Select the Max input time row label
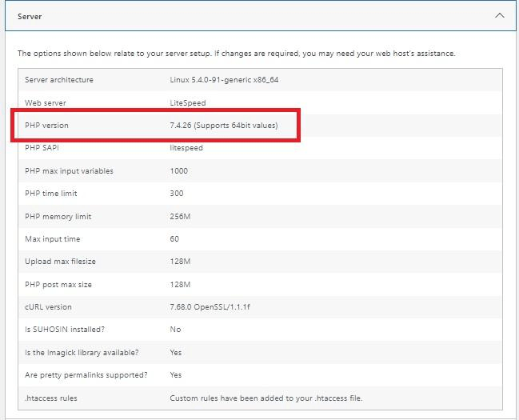Viewport: 519px width, 420px height. point(52,239)
